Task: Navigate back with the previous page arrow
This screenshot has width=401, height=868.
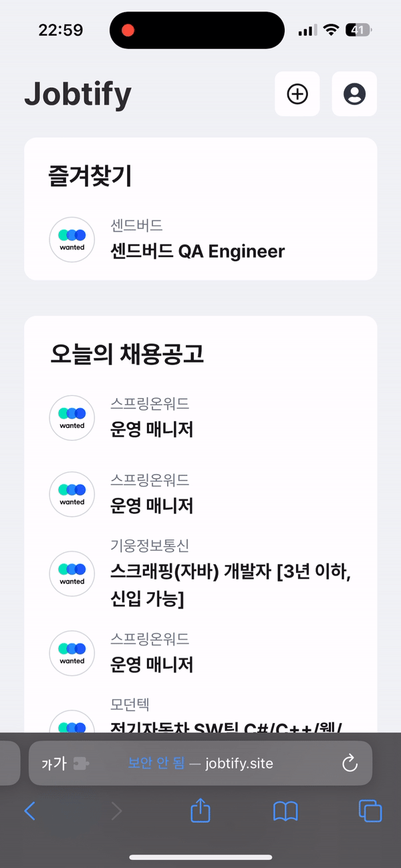Action: point(30,811)
